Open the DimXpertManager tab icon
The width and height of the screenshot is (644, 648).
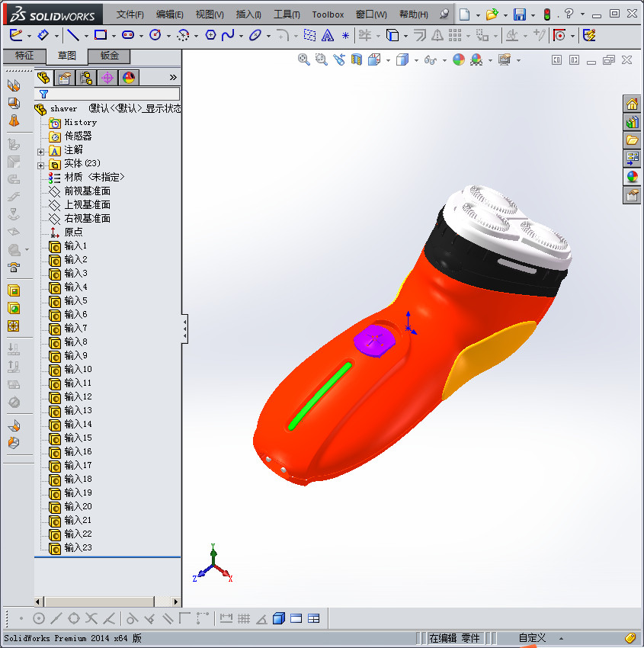point(107,78)
